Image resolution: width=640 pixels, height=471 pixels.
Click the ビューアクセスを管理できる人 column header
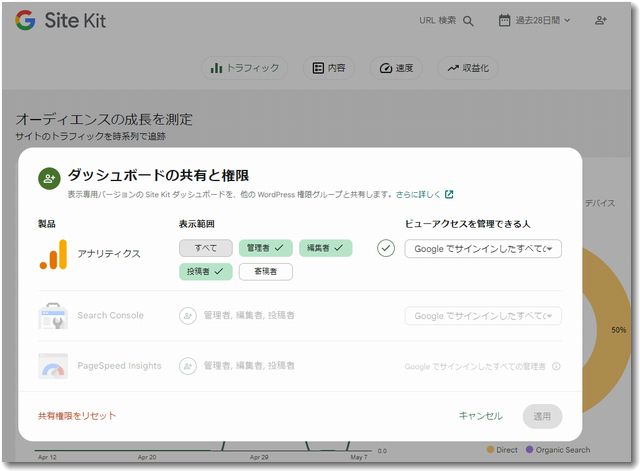[467, 224]
